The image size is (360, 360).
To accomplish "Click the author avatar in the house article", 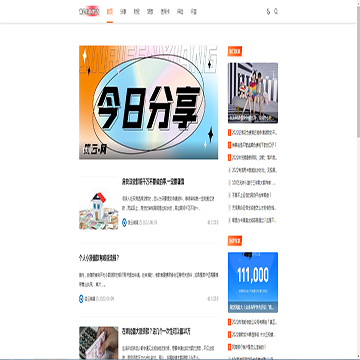I will [x=124, y=222].
